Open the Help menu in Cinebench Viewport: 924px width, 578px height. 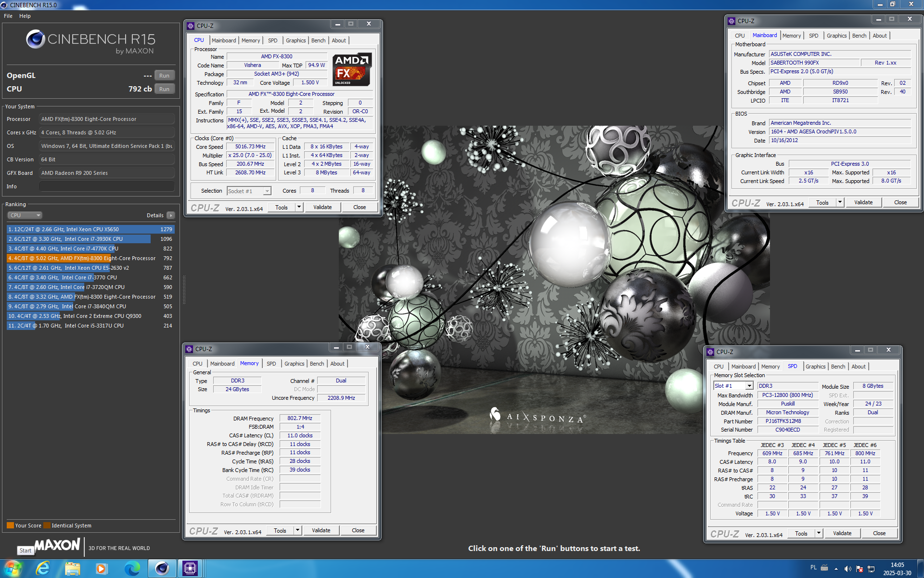click(25, 16)
